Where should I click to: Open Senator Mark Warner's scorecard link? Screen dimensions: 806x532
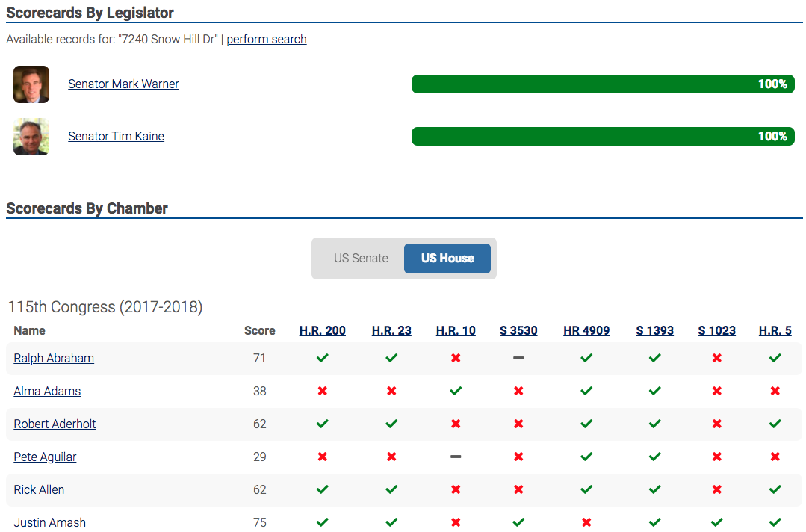123,84
